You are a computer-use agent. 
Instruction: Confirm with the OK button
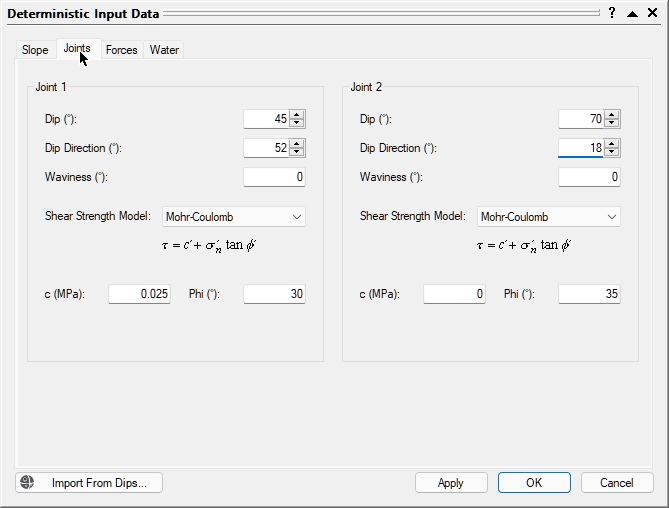coord(534,482)
